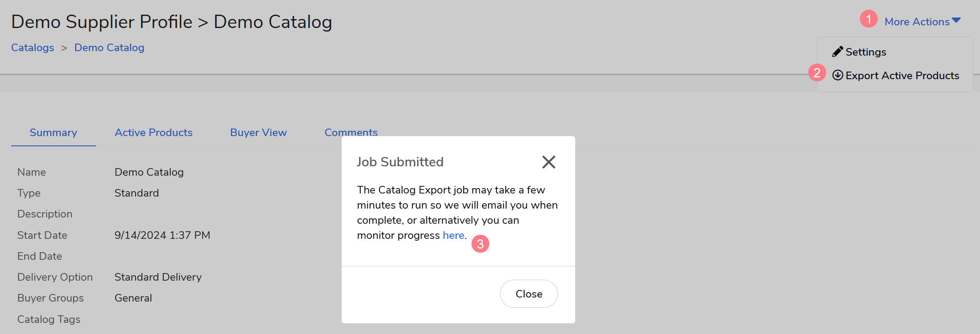Go to the Buyer View tab
980x334 pixels.
[x=258, y=133]
